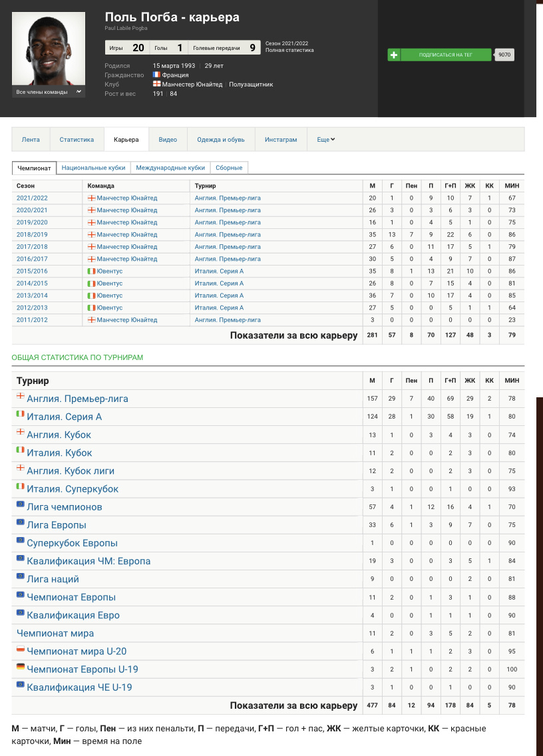Switch to Национальные кубки sub-tab
The image size is (543, 756).
[94, 168]
